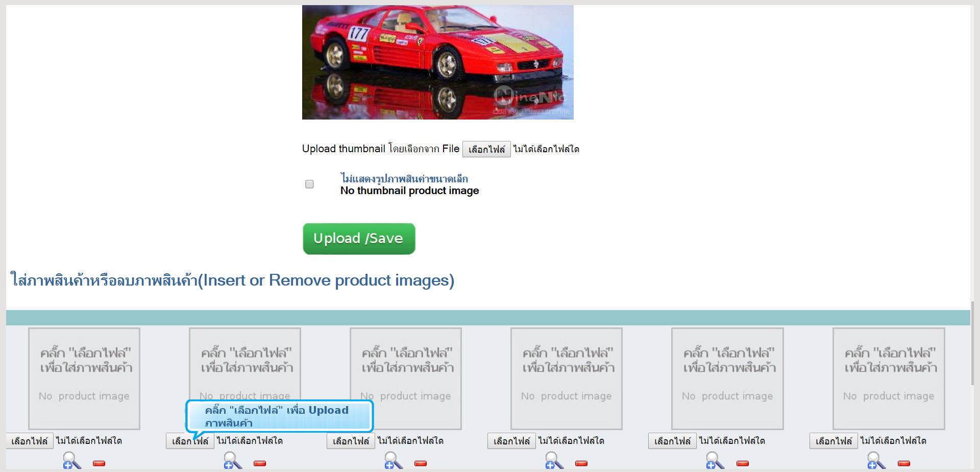The height and width of the screenshot is (472, 980).
Task: Click เลือกไฟล์ under the first product slot
Action: pyautogui.click(x=30, y=441)
